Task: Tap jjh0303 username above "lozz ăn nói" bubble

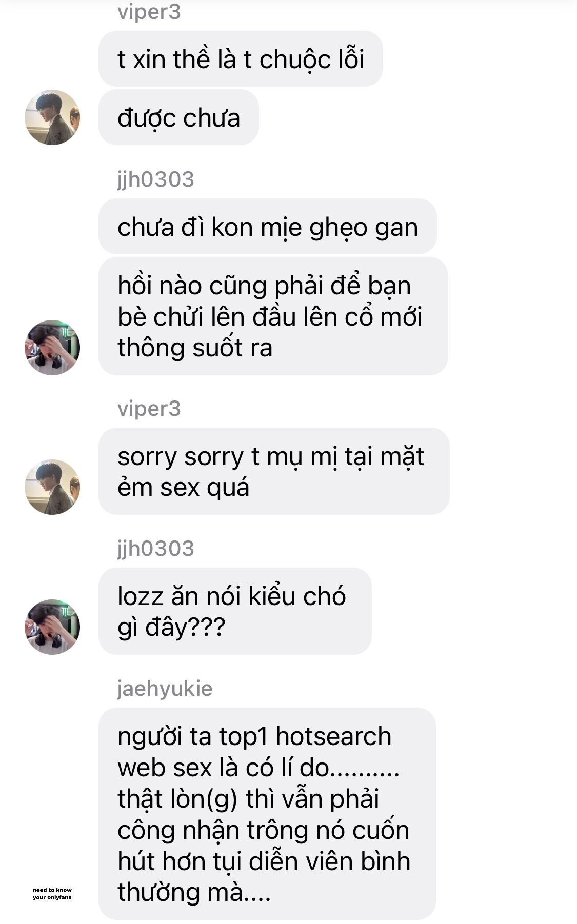Action: (x=155, y=549)
